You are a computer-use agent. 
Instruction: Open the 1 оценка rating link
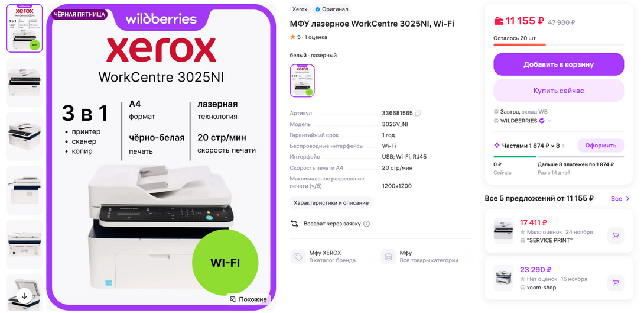pos(316,37)
